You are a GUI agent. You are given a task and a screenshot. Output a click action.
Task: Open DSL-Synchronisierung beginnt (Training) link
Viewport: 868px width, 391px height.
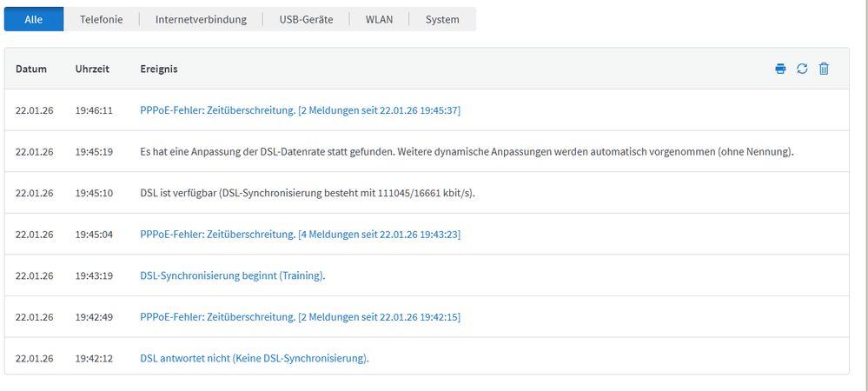(232, 275)
